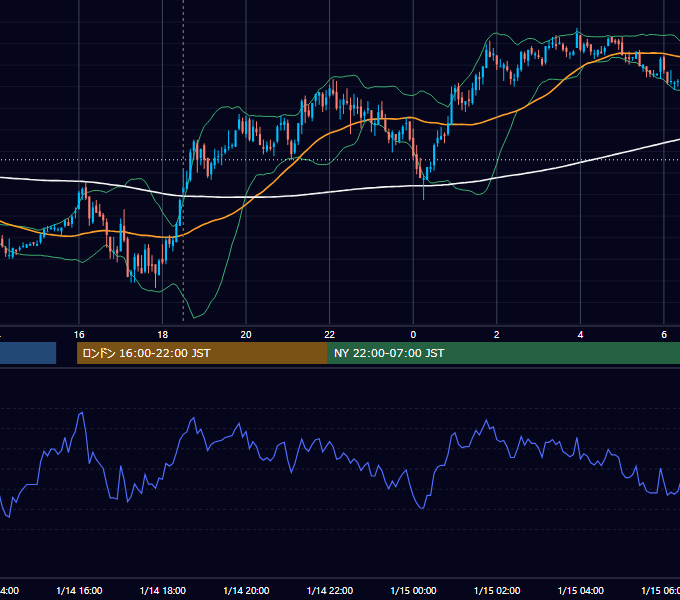Click the 1/14 18:00 date label
Image resolution: width=680 pixels, height=600 pixels.
[163, 591]
